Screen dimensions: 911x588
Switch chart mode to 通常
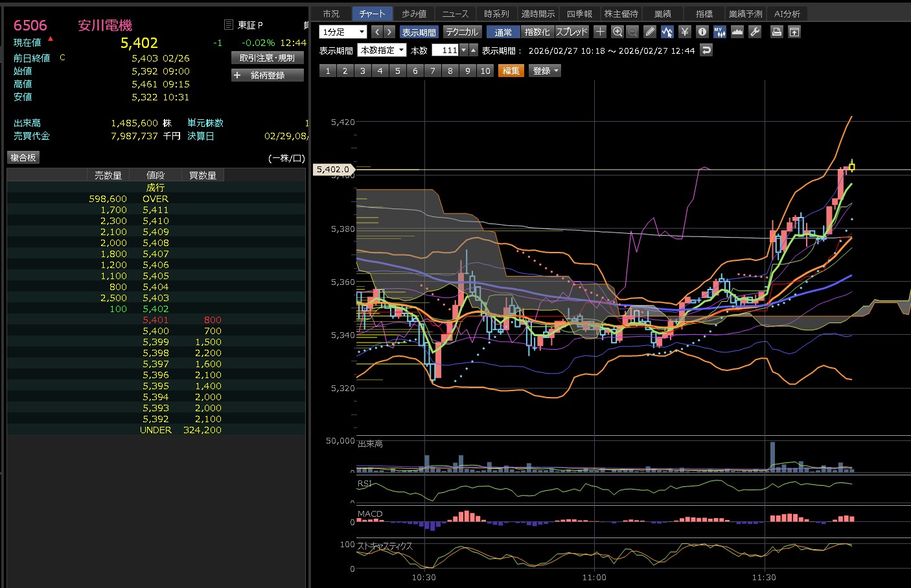click(x=503, y=32)
